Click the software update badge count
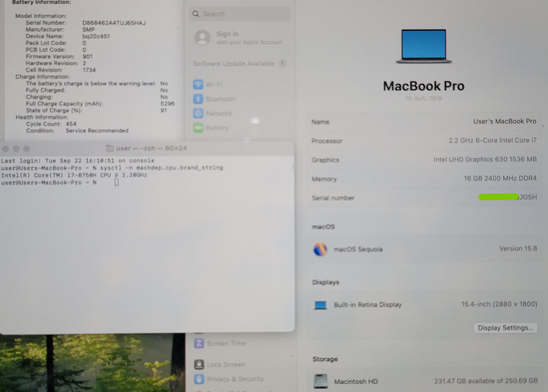This screenshot has width=548, height=392. [282, 63]
